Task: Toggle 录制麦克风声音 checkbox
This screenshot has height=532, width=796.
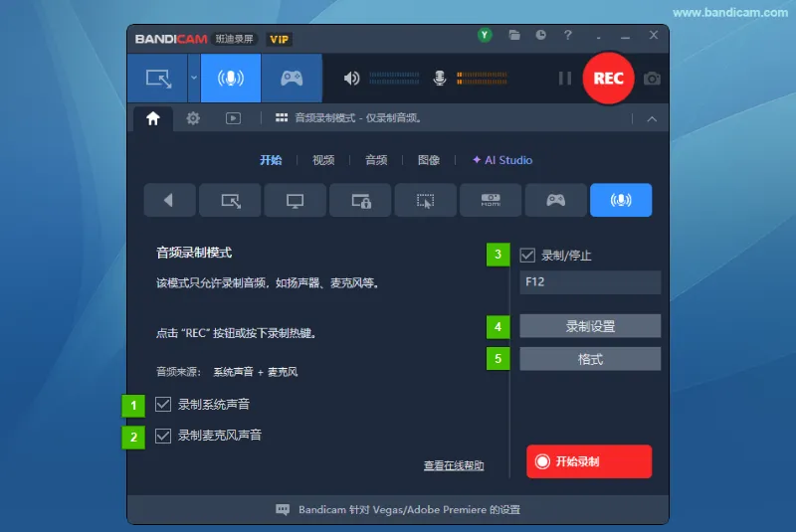Action: pos(163,436)
